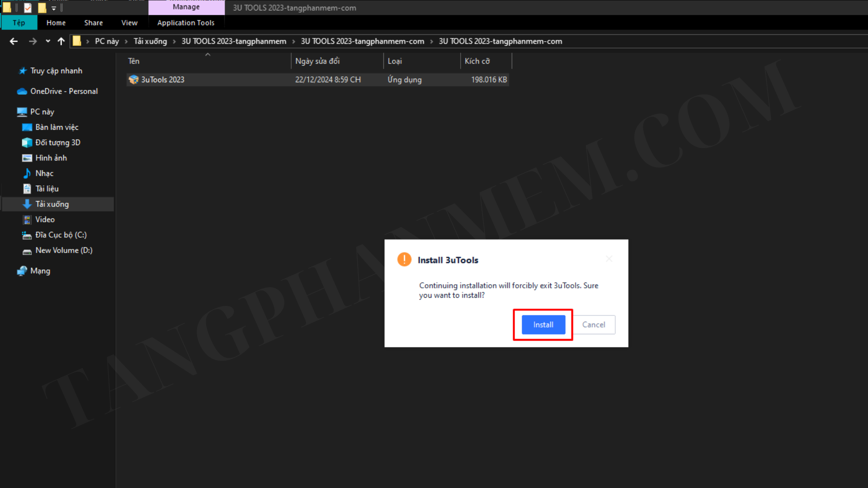Switch to the View ribbon tab
868x488 pixels.
click(x=129, y=23)
